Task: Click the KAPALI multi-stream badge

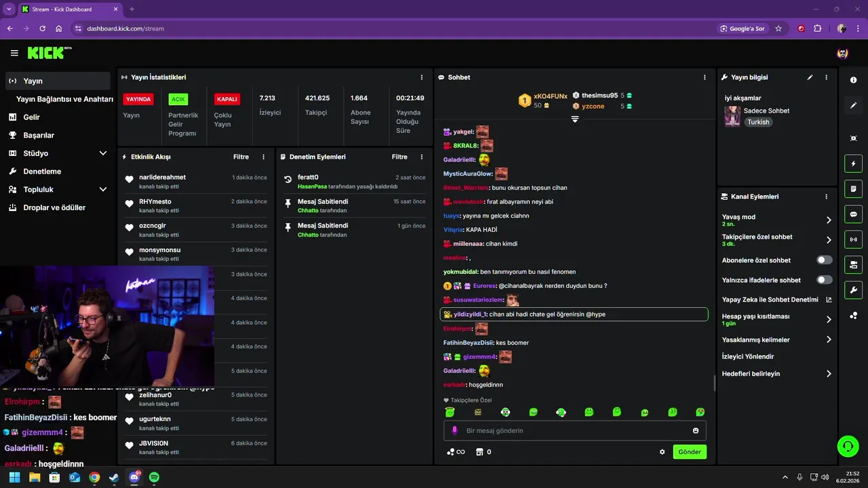Action: [x=226, y=99]
